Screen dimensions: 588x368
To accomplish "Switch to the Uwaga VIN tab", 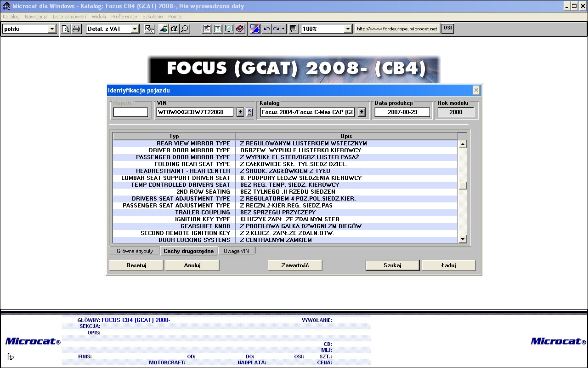I will click(x=236, y=251).
